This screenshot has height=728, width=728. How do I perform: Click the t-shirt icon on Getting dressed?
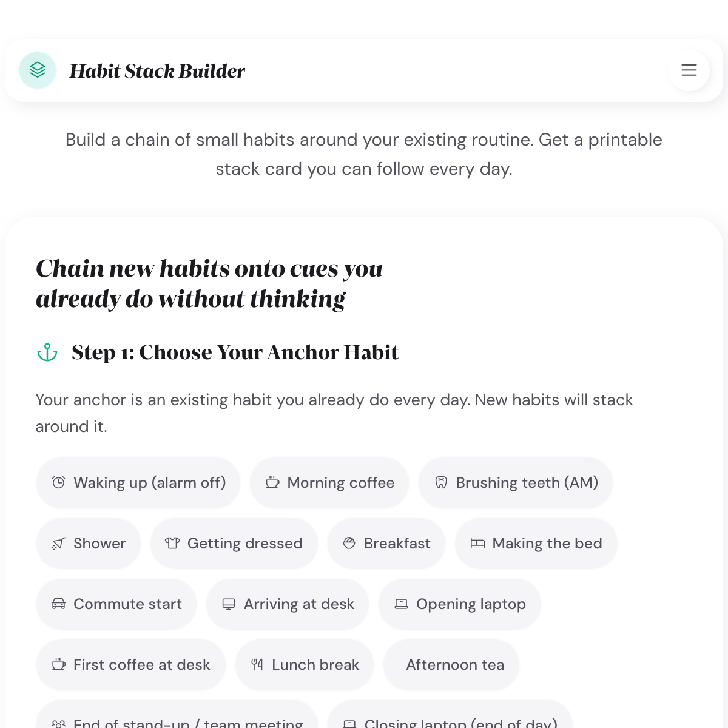(x=173, y=543)
